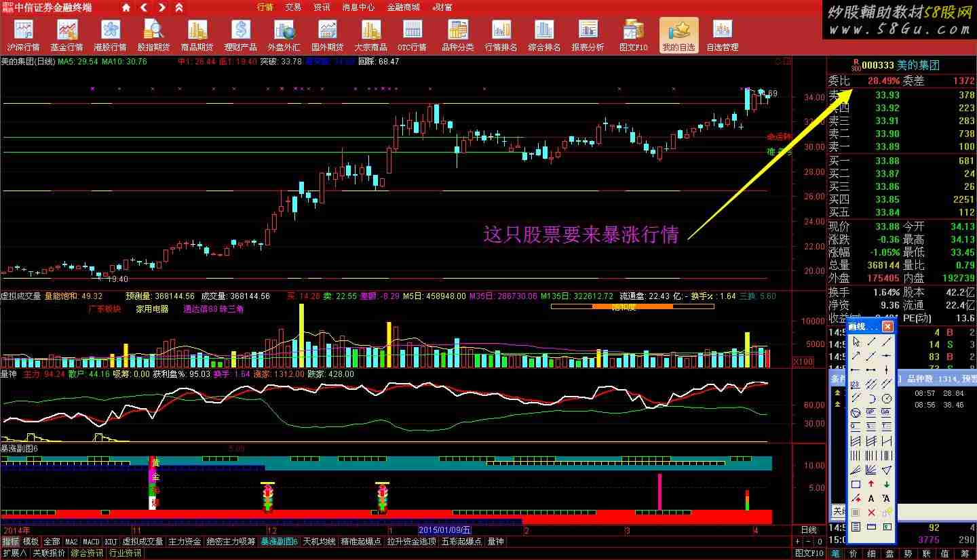This screenshot has width=977, height=560.
Task: Select the 绝密主力吸筹 indicator tab
Action: 231,542
